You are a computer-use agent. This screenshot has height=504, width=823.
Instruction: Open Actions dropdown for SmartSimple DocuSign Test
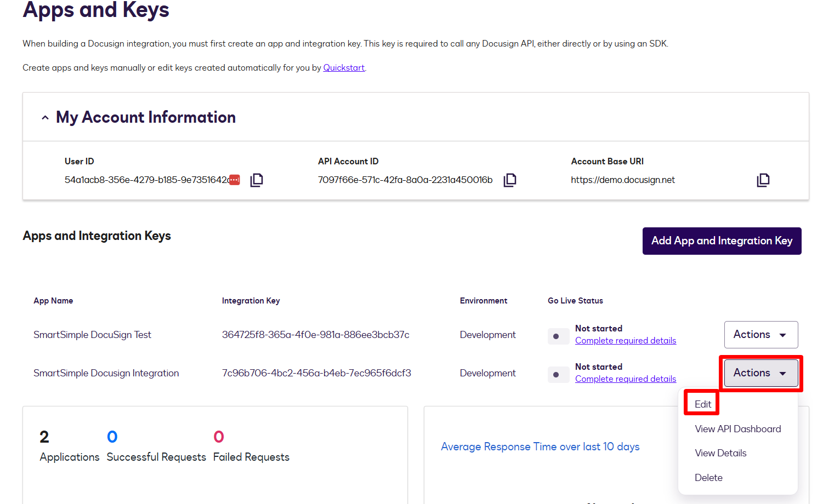[761, 334]
